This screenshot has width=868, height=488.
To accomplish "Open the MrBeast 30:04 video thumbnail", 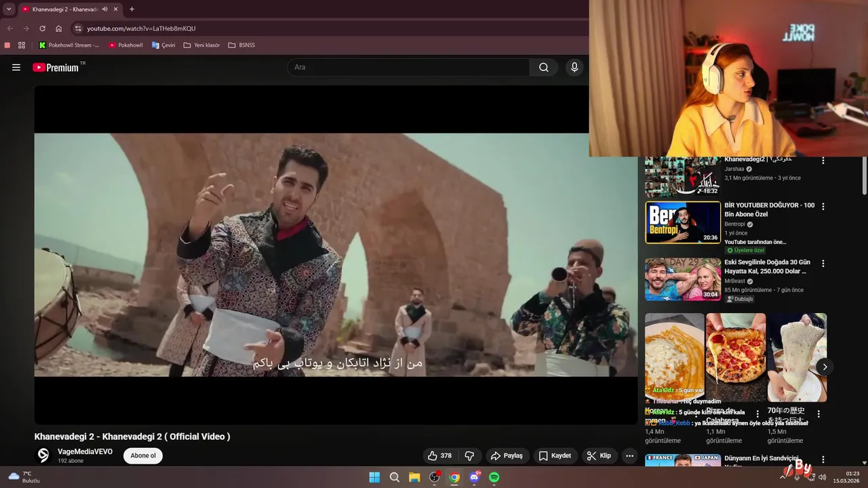I will coord(683,279).
